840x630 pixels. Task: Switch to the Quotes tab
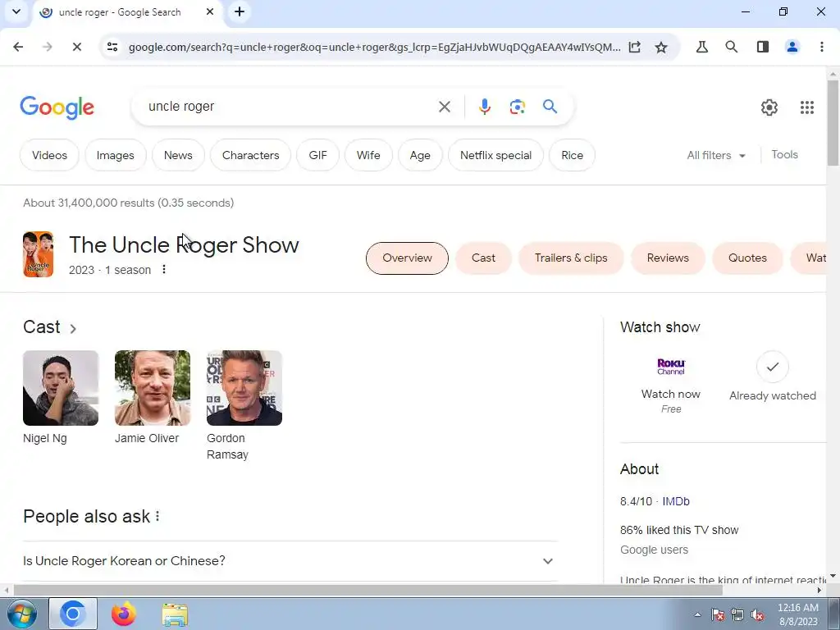click(x=747, y=258)
